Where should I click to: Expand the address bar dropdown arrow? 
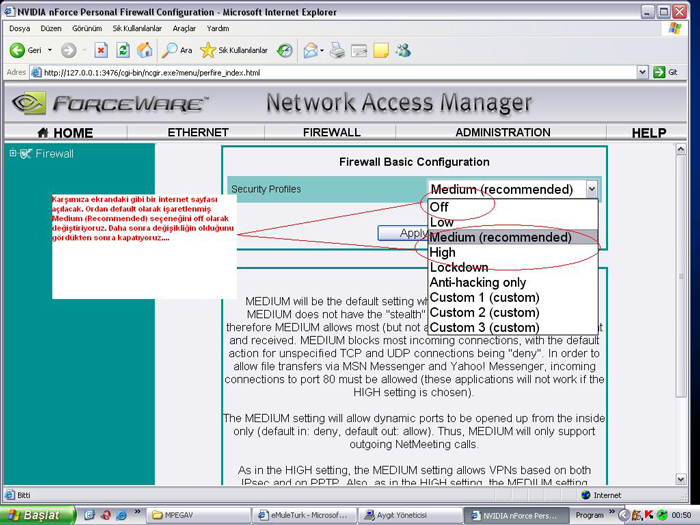(642, 72)
